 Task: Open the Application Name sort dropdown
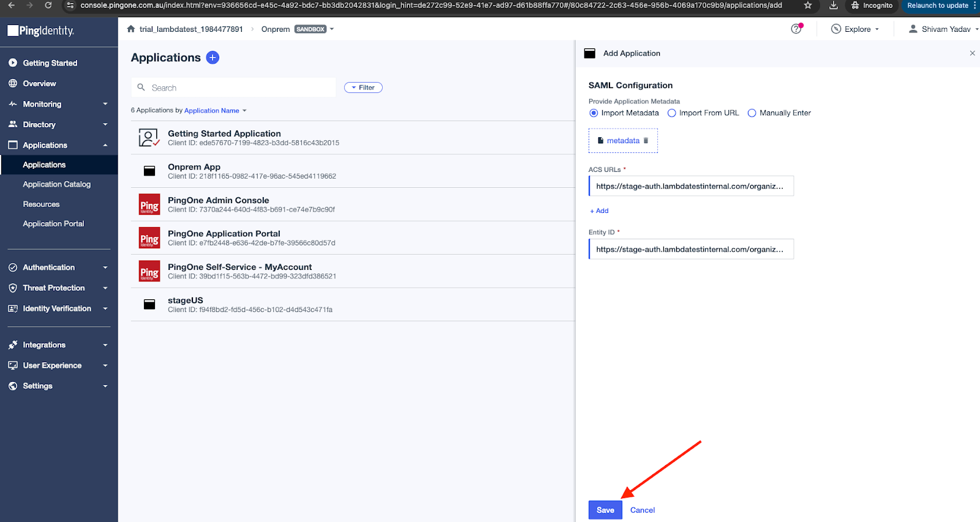pyautogui.click(x=215, y=111)
